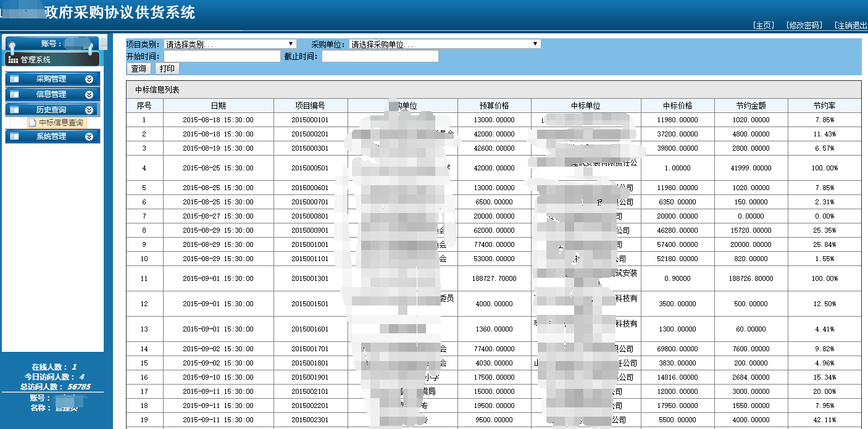Screen dimensions: 868x429
Task: Toggle the 系统管理 chevron arrow
Action: (x=90, y=136)
